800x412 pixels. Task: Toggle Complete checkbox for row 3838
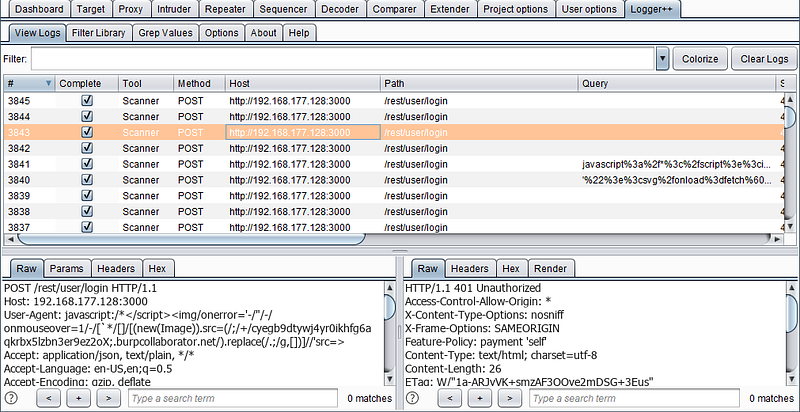(x=87, y=212)
